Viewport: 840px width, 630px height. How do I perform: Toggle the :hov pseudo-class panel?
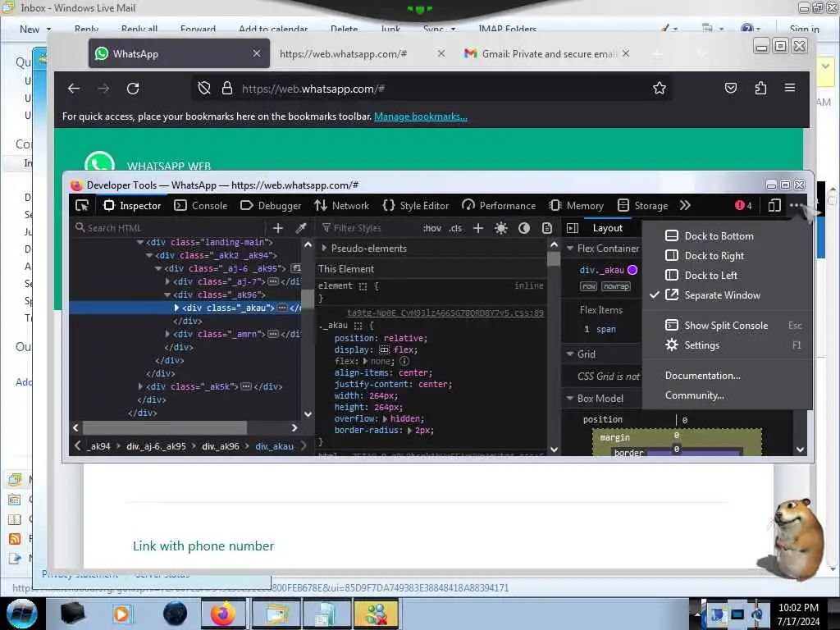[431, 228]
